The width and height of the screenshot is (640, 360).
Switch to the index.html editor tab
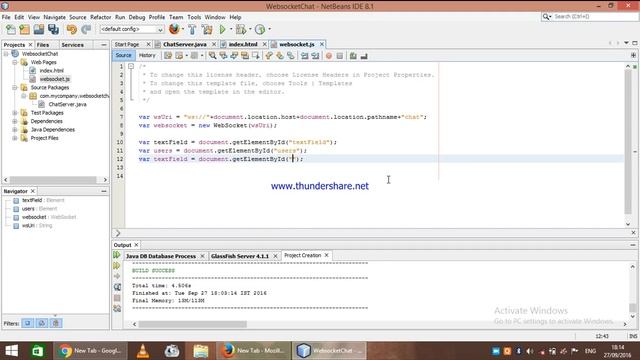coord(243,44)
